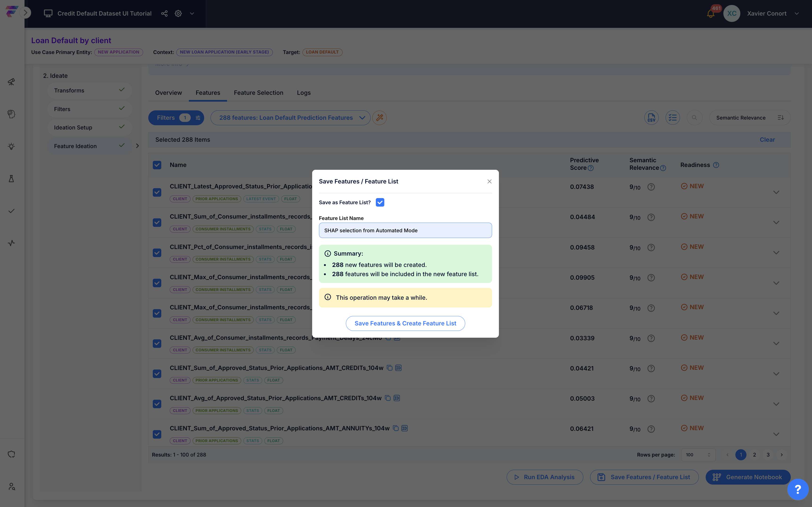Click the Feature List Name field

(405, 230)
